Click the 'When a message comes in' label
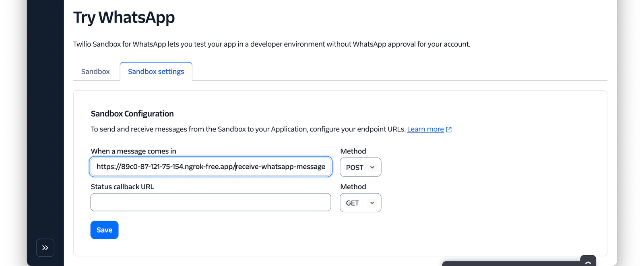The width and height of the screenshot is (644, 266). pos(134,151)
